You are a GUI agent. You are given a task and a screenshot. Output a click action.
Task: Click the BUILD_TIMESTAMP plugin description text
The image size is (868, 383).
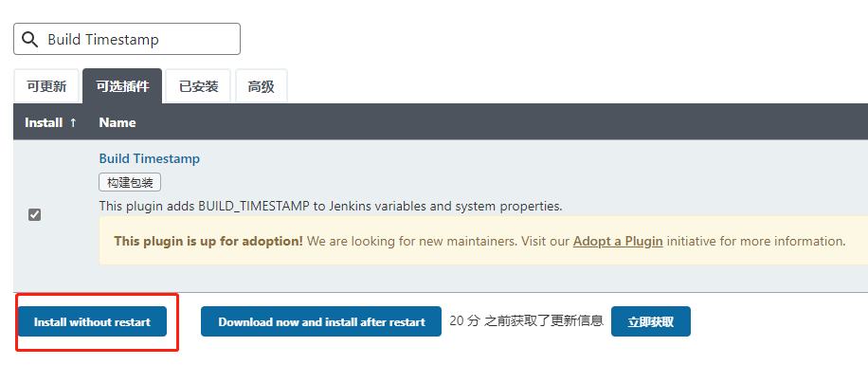331,206
